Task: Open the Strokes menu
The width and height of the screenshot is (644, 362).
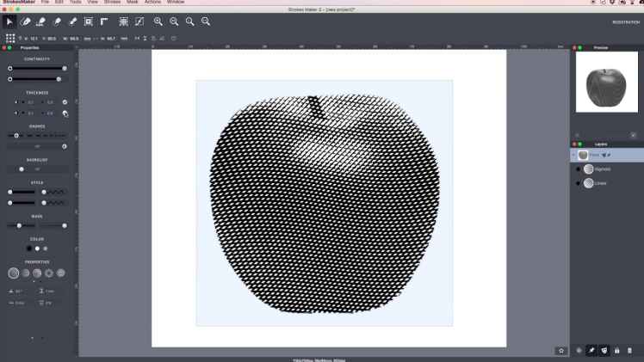Action: [112, 3]
